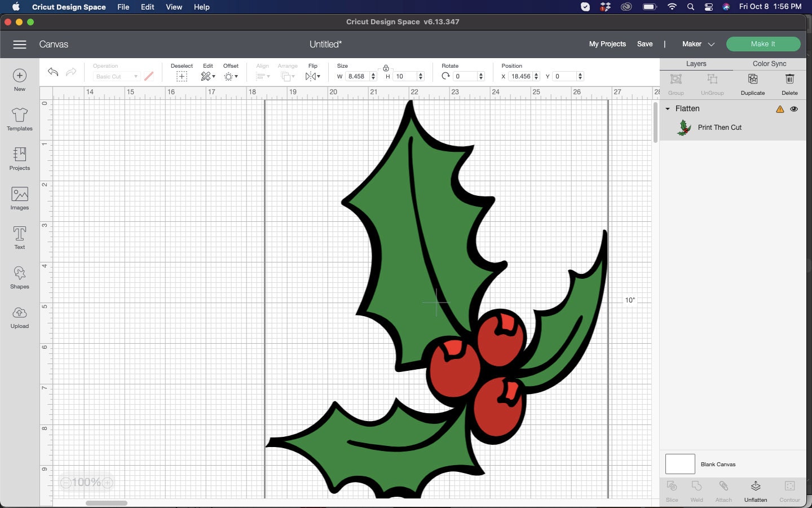Open the Offset dropdown
812x508 pixels.
pyautogui.click(x=231, y=76)
